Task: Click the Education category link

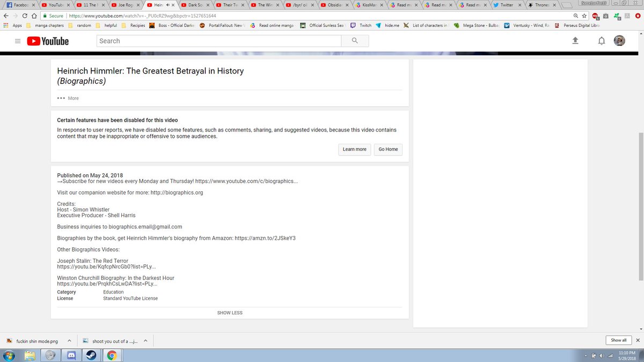Action: click(x=113, y=292)
